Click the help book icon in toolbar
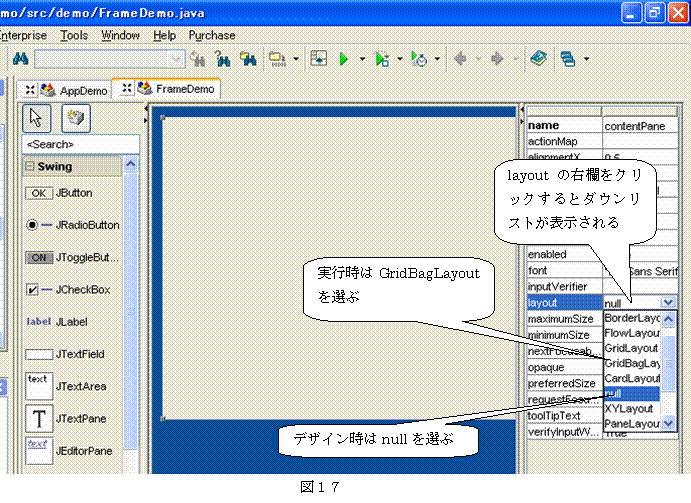Image resolution: width=691 pixels, height=503 pixels. coord(538,59)
